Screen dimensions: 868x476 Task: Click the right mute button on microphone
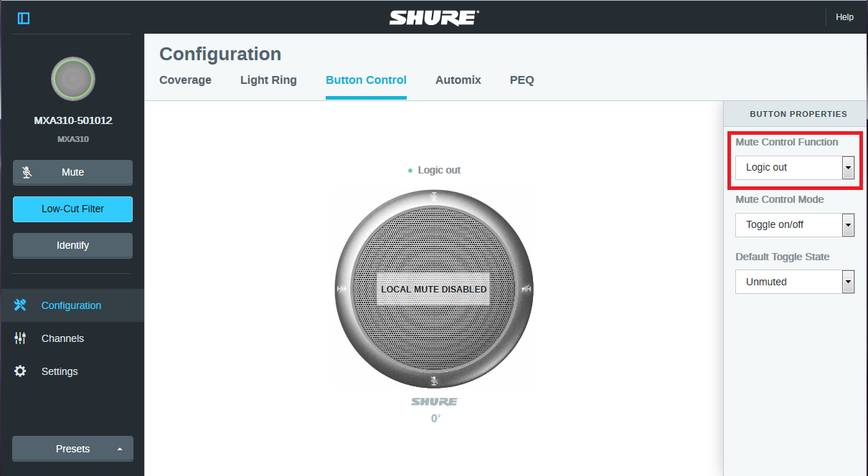click(527, 289)
